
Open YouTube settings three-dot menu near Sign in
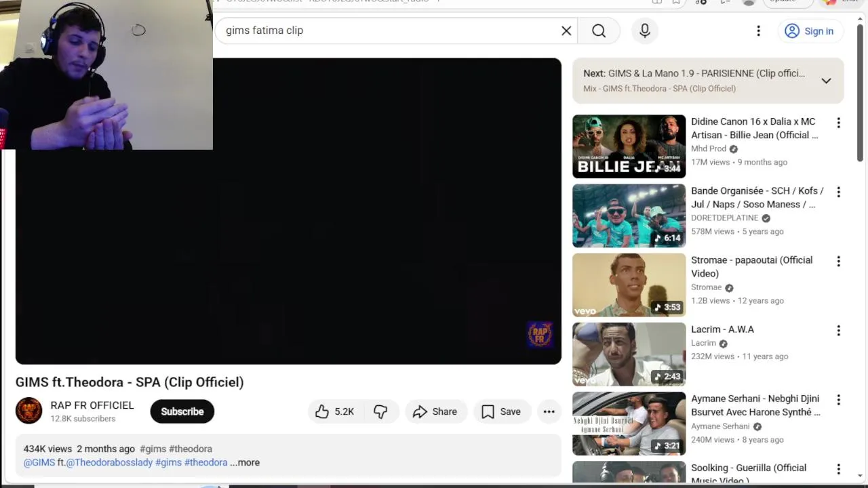[x=758, y=30]
